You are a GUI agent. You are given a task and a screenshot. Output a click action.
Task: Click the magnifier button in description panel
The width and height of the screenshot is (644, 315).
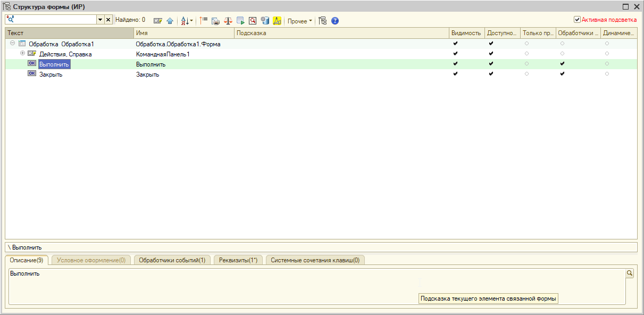coord(630,273)
